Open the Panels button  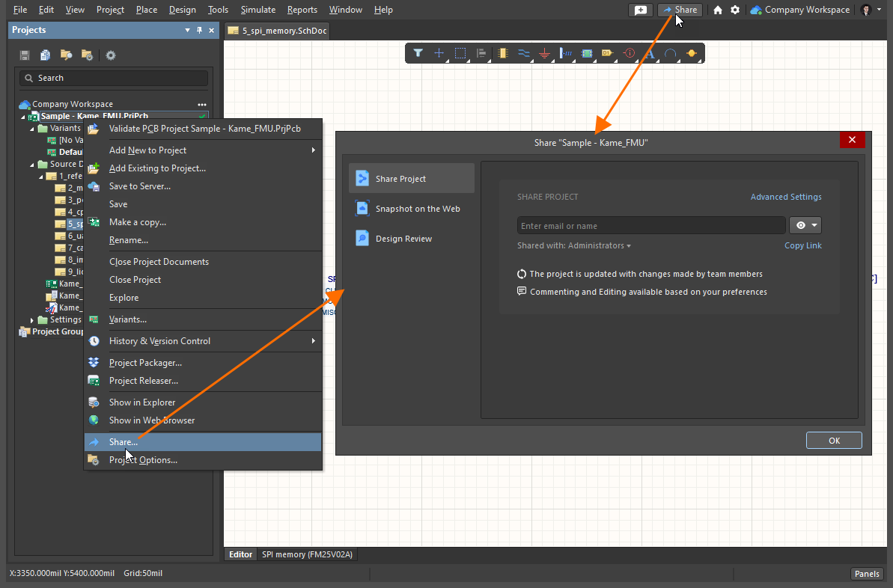[867, 574]
